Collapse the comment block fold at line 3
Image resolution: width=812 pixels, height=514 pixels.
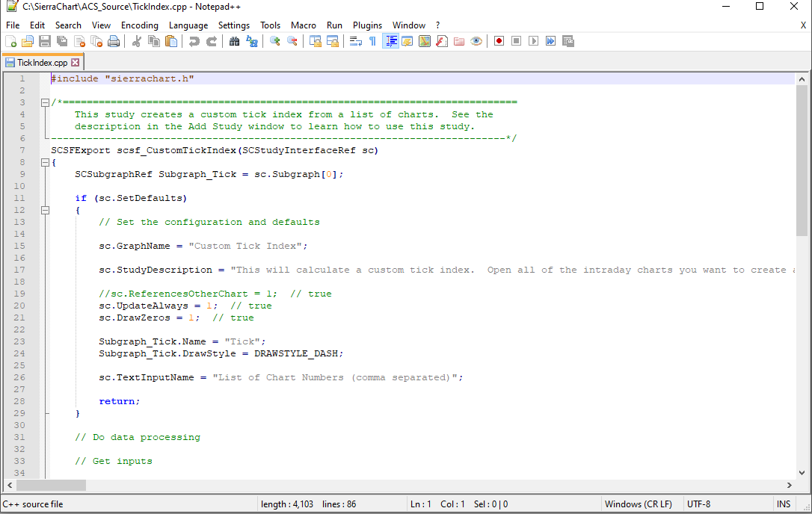pos(45,102)
